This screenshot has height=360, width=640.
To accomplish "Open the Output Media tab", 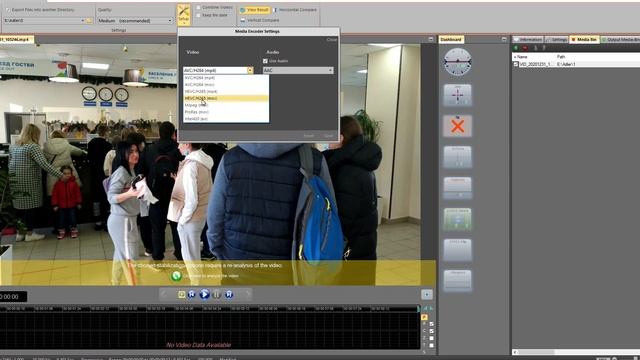I will 620,40.
